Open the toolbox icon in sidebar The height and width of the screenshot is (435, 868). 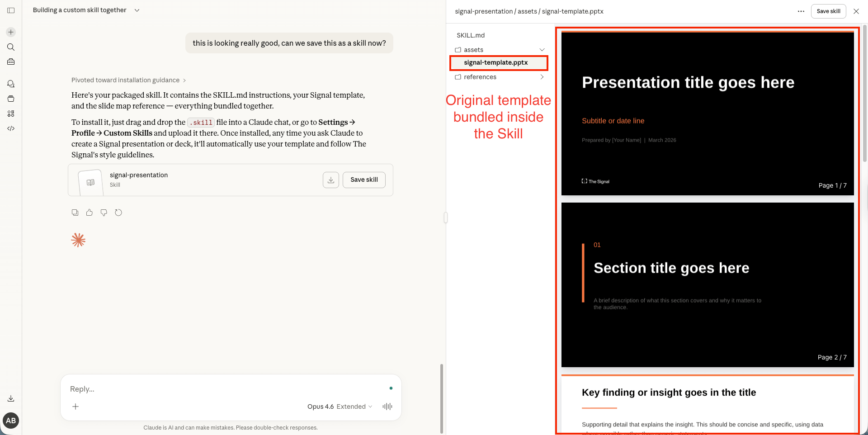coord(11,61)
